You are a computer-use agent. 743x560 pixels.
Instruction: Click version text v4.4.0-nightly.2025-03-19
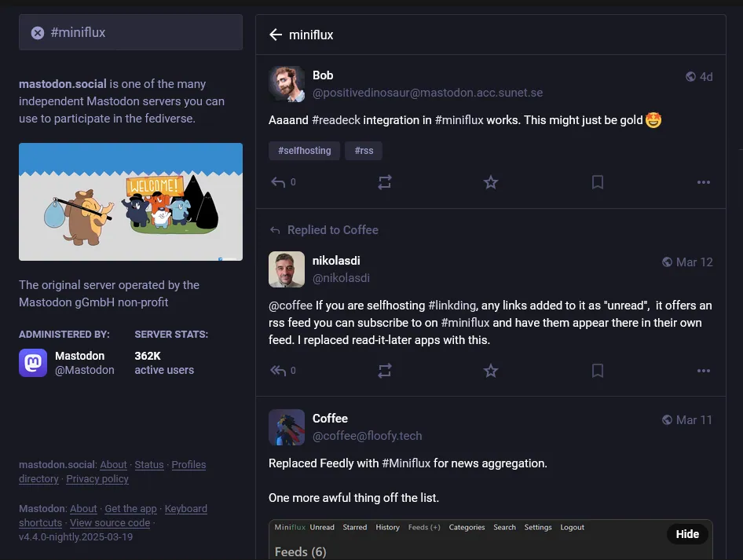click(76, 537)
